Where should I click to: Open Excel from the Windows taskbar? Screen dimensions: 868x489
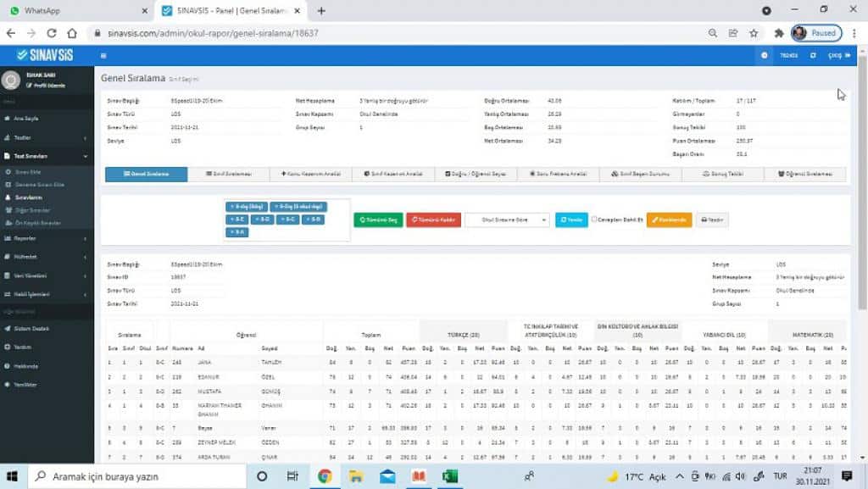pyautogui.click(x=449, y=475)
